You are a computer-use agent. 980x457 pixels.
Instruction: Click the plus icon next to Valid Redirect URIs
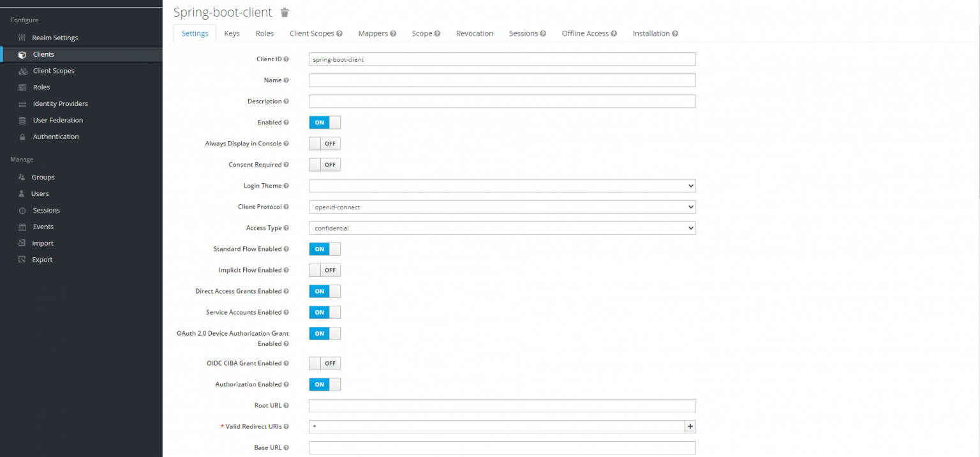coord(690,426)
